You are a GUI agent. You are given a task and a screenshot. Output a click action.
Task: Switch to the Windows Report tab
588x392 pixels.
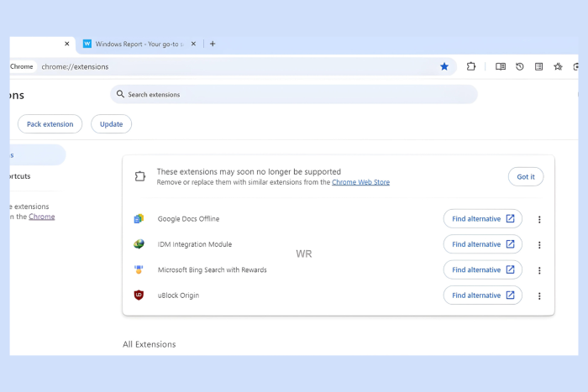click(x=139, y=44)
